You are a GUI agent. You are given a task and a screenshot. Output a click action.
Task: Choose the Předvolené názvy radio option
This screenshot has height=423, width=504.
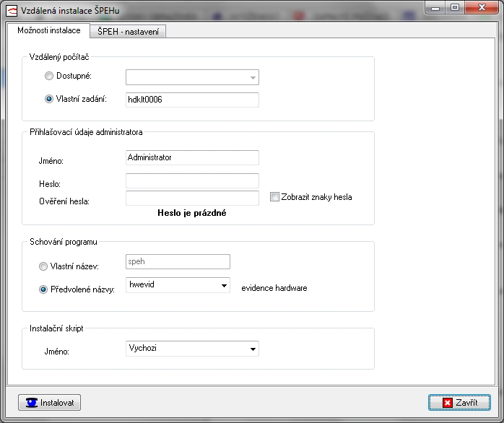tap(44, 290)
